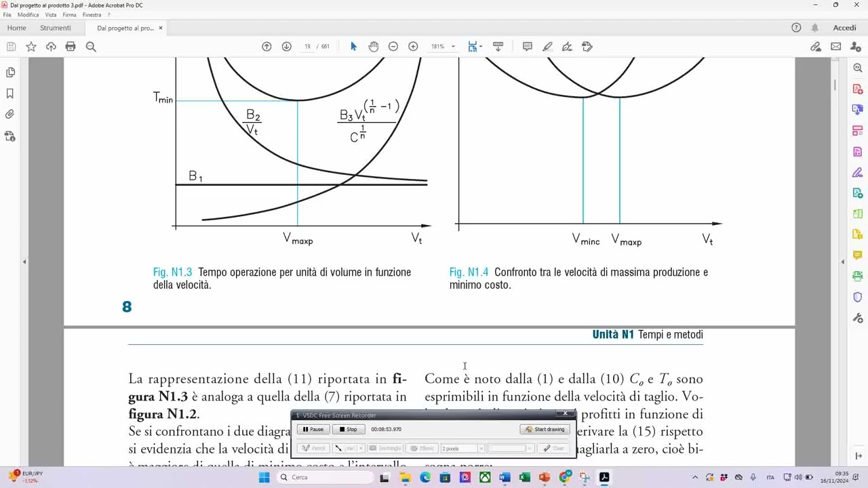Open the find text magnifier

[91, 47]
